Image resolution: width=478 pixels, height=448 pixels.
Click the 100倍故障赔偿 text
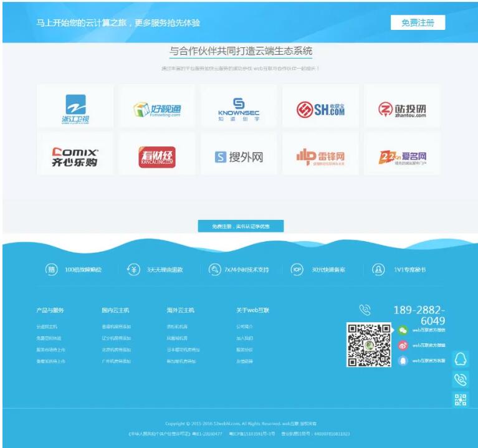(84, 270)
